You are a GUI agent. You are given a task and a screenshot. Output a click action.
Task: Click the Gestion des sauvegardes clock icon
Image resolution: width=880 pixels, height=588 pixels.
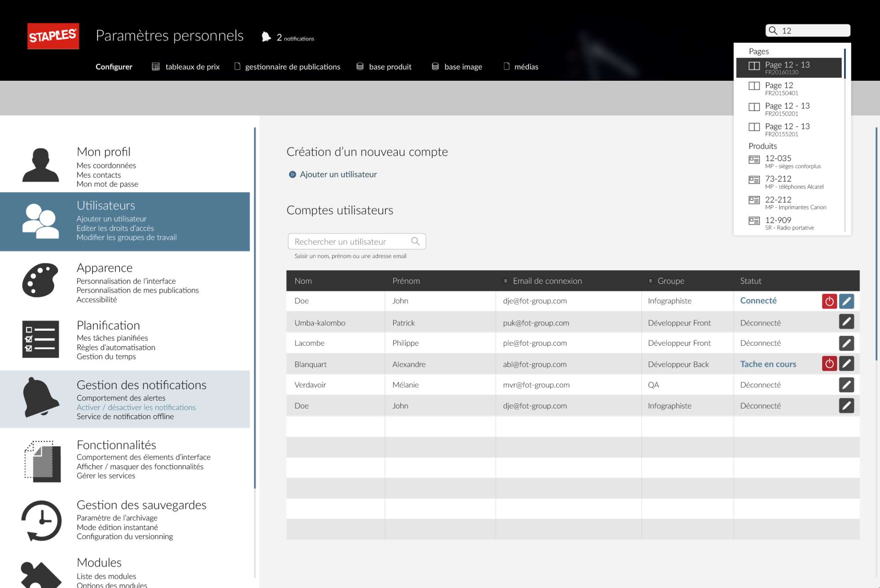pos(41,521)
